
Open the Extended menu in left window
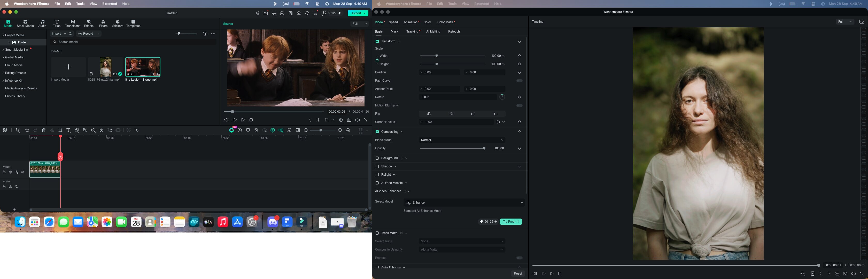point(110,4)
